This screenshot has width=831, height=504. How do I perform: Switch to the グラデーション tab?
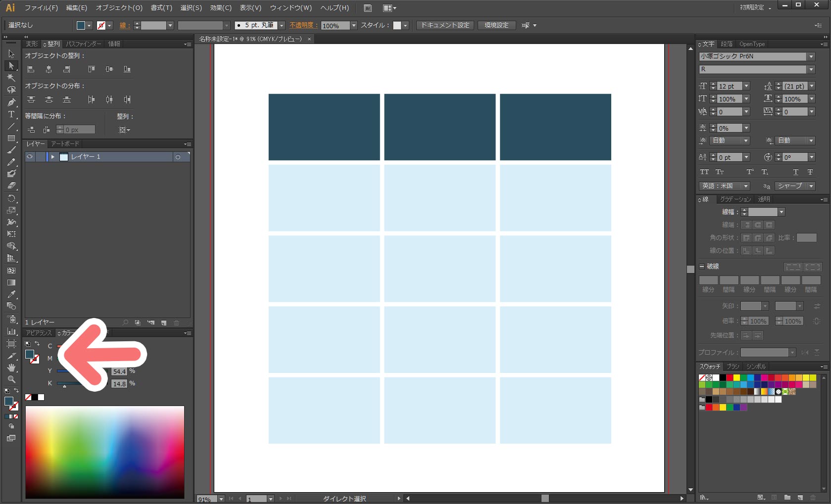click(735, 199)
